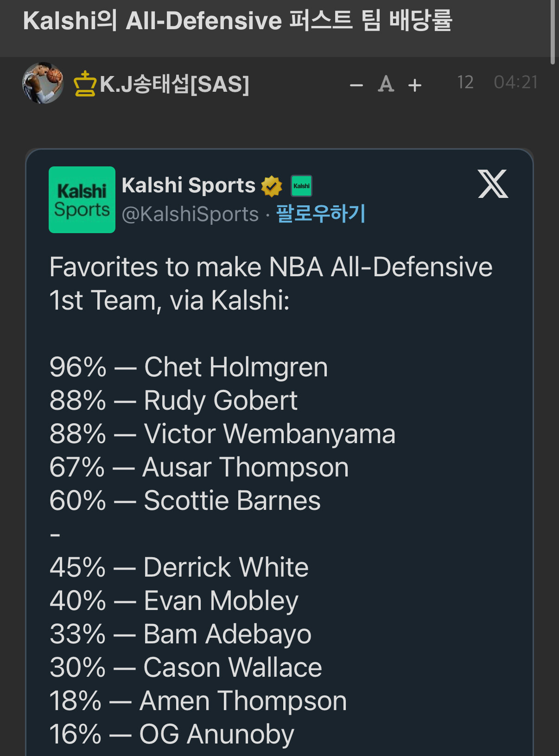Tap the post title about All-Defensive 퍼스트 팀

(x=237, y=21)
